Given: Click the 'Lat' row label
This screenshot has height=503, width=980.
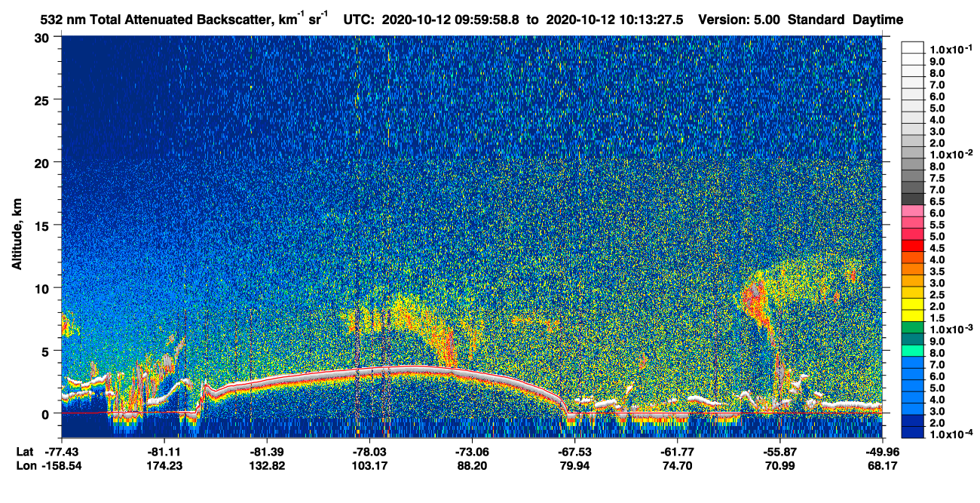Looking at the screenshot, I should [23, 452].
